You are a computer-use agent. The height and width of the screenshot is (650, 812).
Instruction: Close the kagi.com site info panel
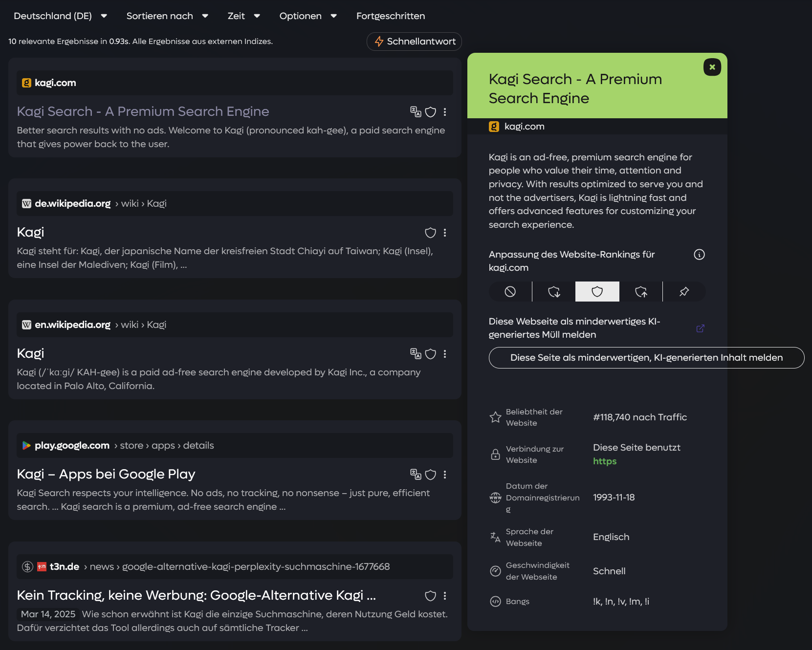(x=712, y=67)
